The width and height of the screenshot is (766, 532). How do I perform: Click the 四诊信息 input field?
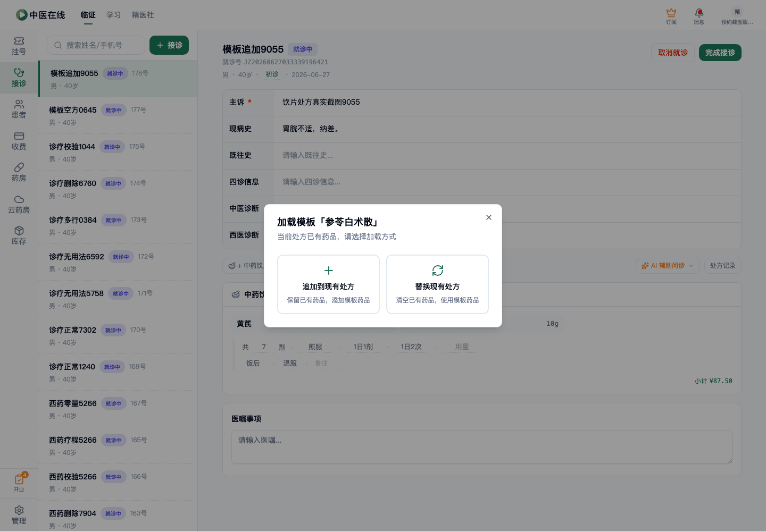[507, 182]
